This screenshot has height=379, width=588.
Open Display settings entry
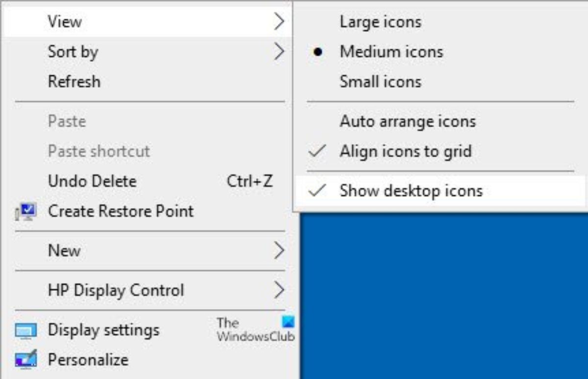(x=103, y=330)
